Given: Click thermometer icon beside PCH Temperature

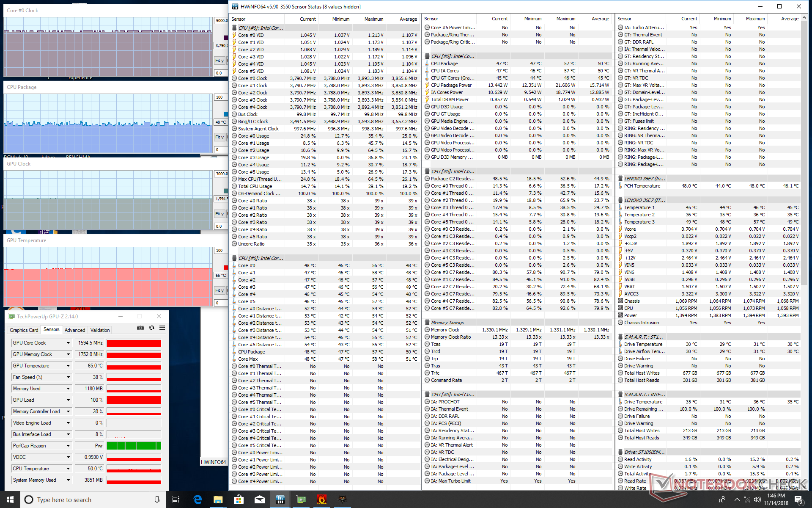Looking at the screenshot, I should click(x=620, y=186).
